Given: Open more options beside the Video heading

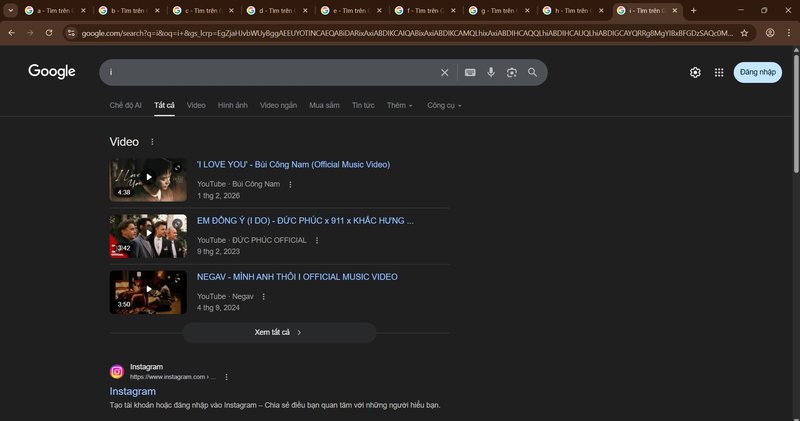Looking at the screenshot, I should (152, 142).
